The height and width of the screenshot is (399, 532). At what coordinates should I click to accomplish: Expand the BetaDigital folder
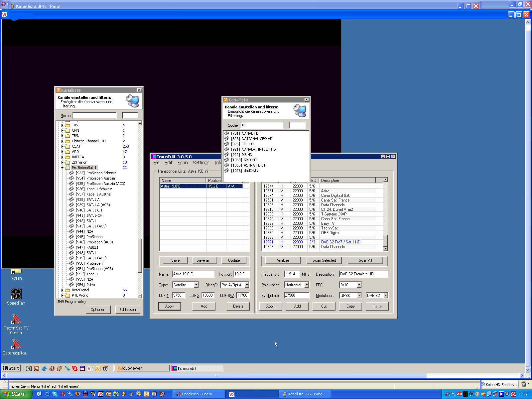click(62, 290)
